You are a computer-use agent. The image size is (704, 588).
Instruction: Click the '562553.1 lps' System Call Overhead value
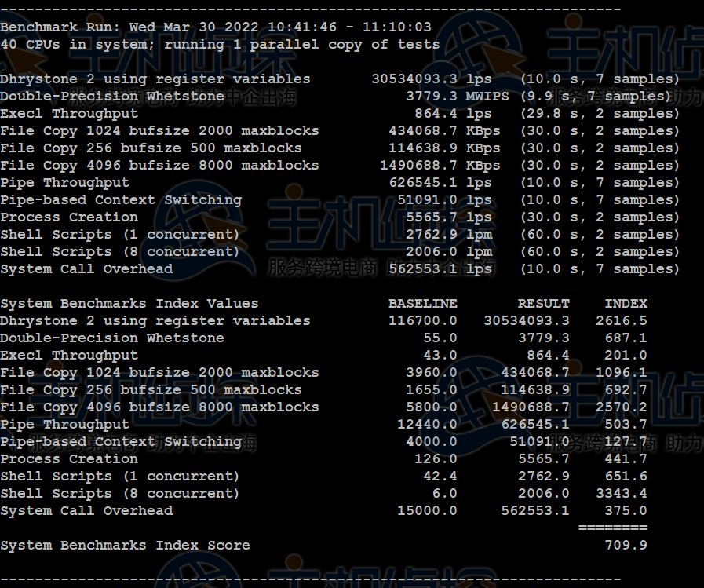440,269
